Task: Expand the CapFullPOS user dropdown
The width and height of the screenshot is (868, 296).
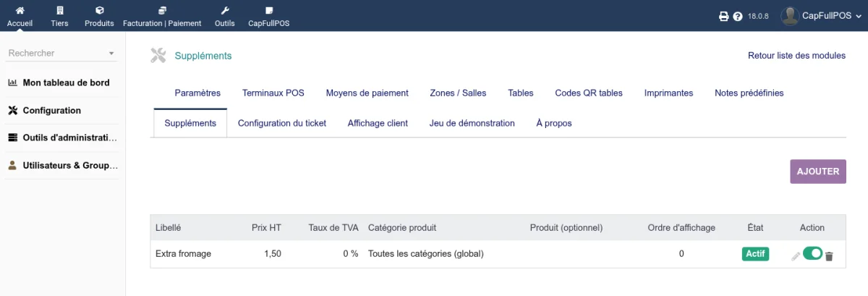Action: click(x=858, y=16)
